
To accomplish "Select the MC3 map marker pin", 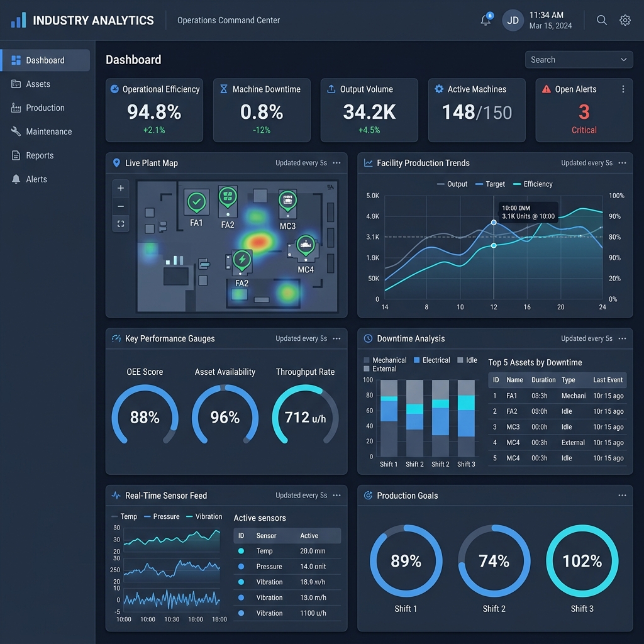I will coord(287,201).
